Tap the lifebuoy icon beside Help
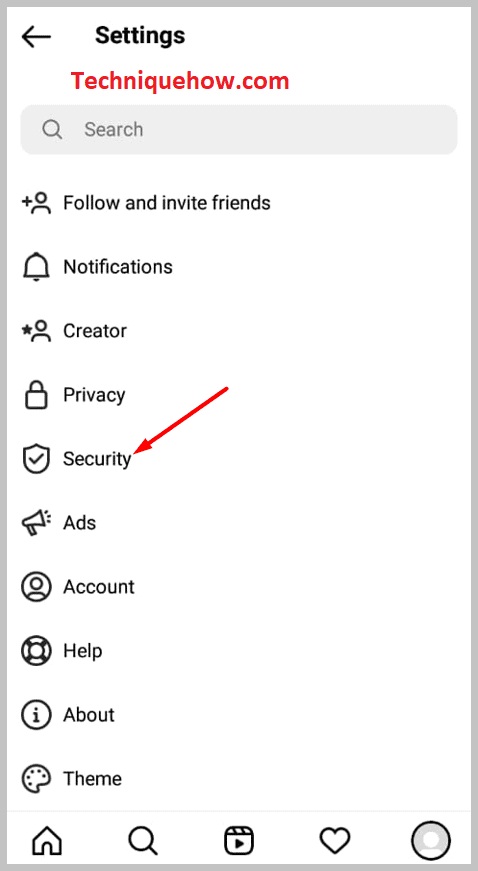Viewport: 478px width, 871px height. pyautogui.click(x=36, y=650)
